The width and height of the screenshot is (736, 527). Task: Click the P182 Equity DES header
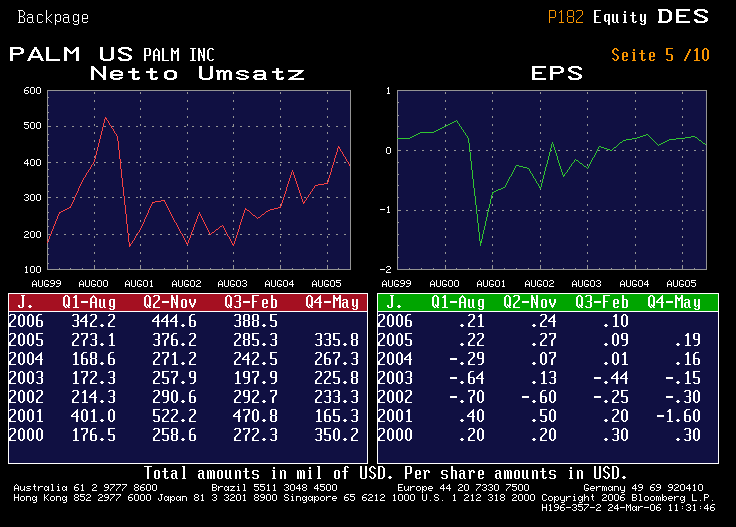coord(629,17)
